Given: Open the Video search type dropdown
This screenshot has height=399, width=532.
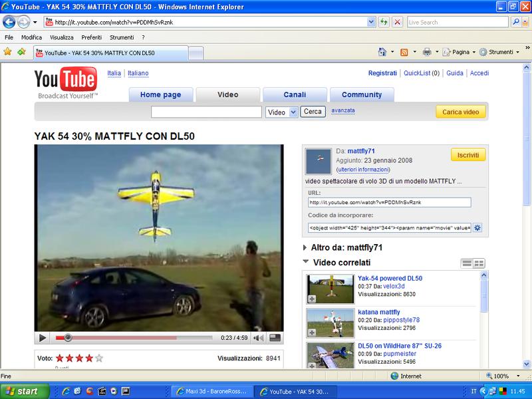Looking at the screenshot, I should pos(293,112).
